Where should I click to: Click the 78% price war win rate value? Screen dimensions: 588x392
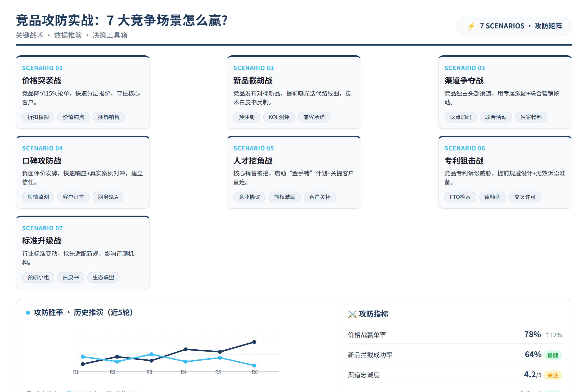point(532,334)
